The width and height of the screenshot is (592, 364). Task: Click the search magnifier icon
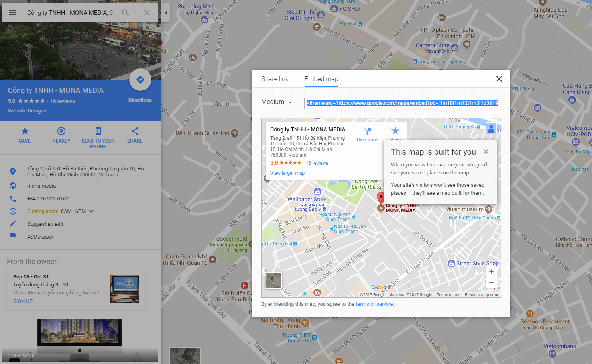click(126, 13)
